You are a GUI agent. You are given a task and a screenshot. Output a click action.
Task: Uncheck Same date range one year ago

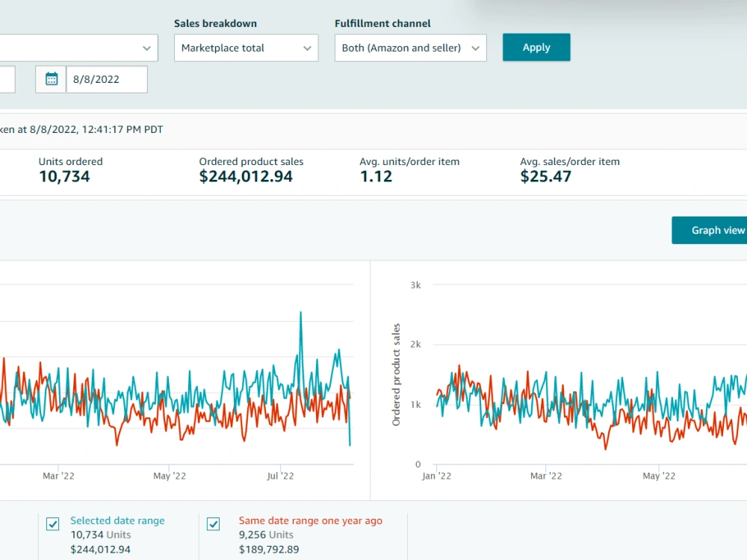pos(214,524)
